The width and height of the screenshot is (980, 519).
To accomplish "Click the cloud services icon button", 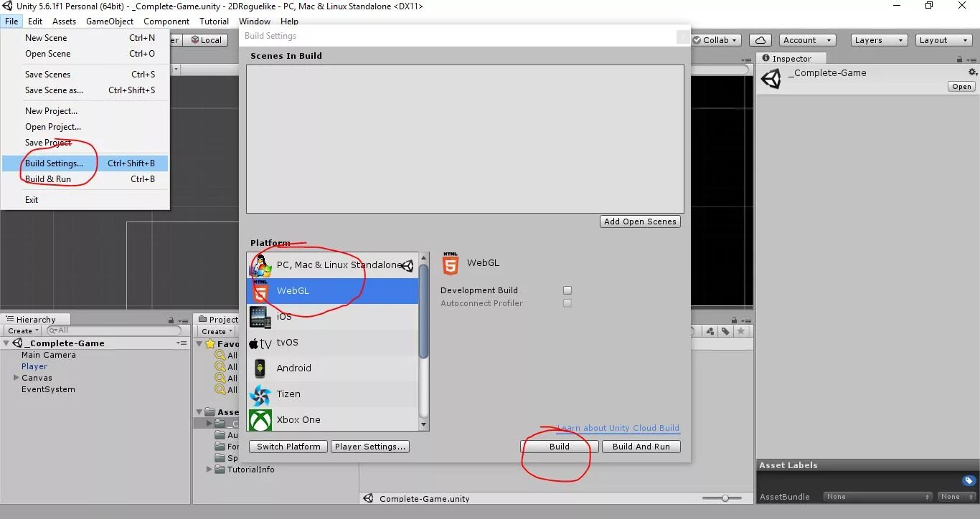I will (x=760, y=40).
